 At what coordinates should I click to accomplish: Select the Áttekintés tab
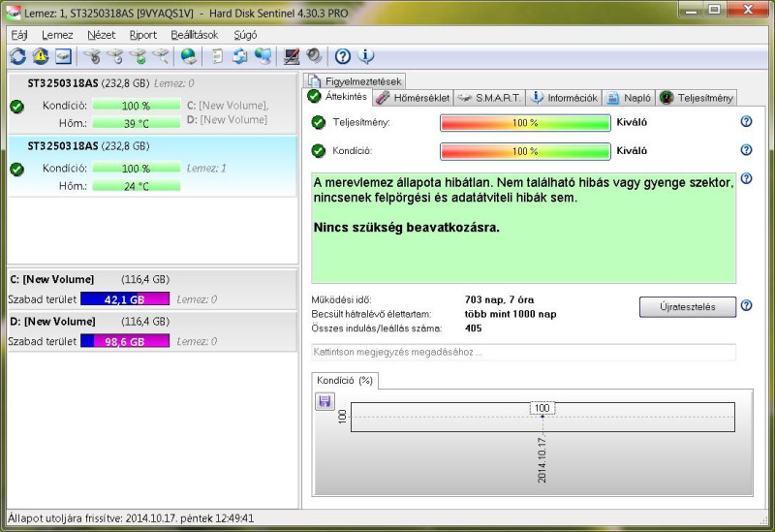[x=337, y=96]
